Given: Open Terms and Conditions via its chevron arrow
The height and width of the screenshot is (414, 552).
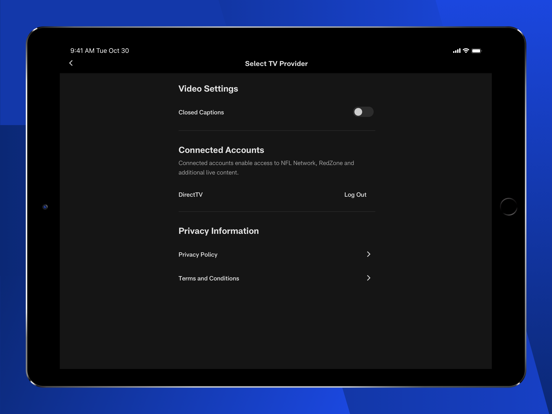Looking at the screenshot, I should coord(368,278).
